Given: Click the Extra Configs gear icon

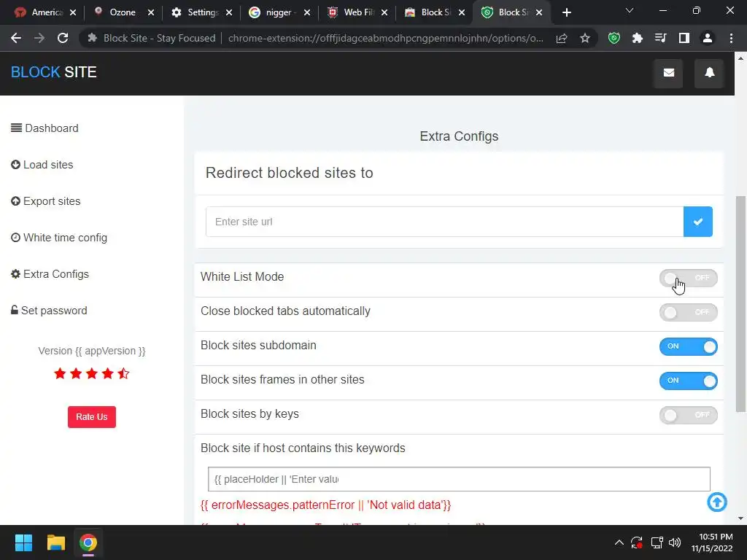Looking at the screenshot, I should click(x=16, y=274).
